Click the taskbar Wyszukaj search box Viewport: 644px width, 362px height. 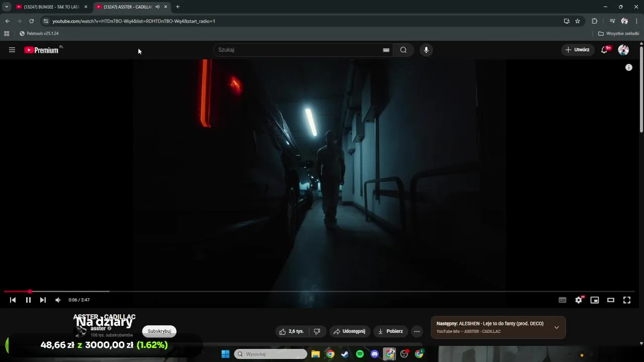click(x=271, y=354)
